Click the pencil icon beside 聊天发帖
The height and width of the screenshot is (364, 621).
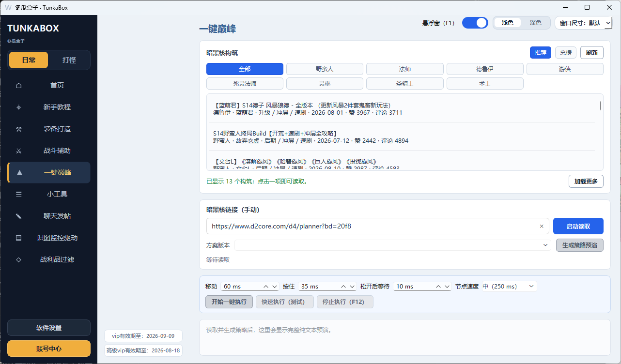click(x=18, y=216)
